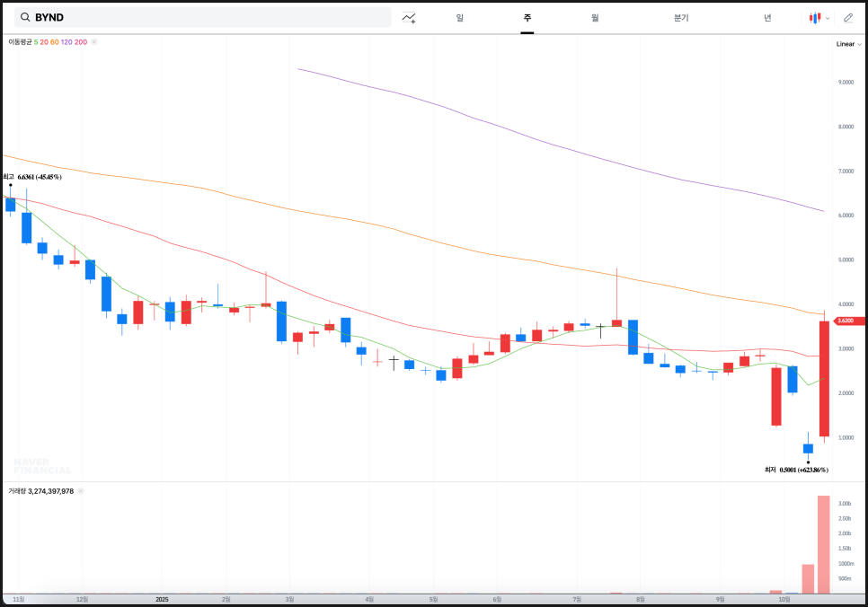Click the tallest volume bar
This screenshot has width=868, height=607.
(823, 544)
